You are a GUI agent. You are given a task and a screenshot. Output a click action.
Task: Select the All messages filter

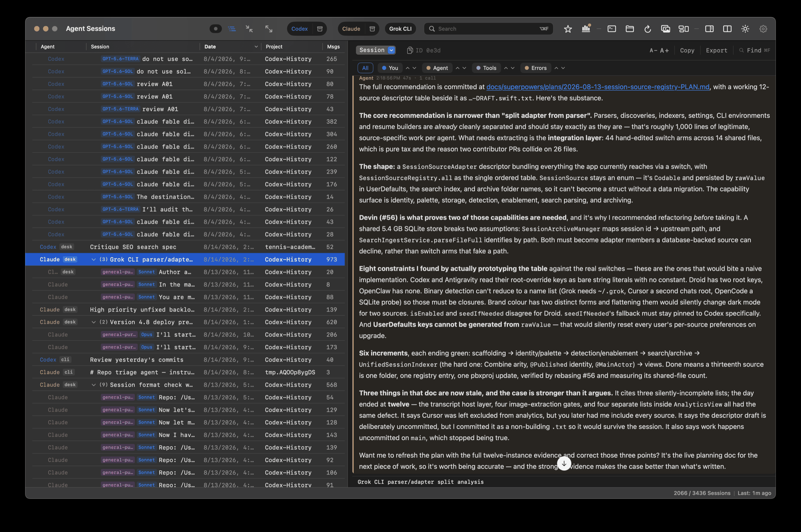pyautogui.click(x=365, y=68)
